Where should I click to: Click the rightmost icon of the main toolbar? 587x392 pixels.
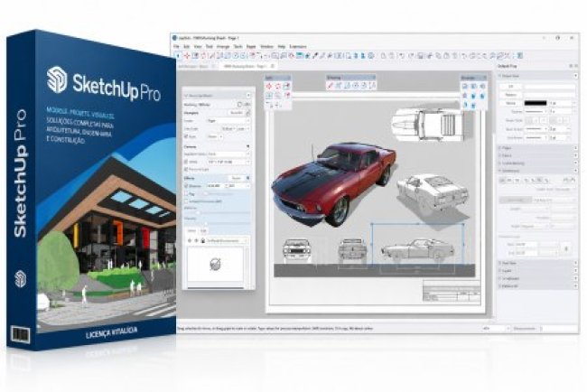[520, 56]
